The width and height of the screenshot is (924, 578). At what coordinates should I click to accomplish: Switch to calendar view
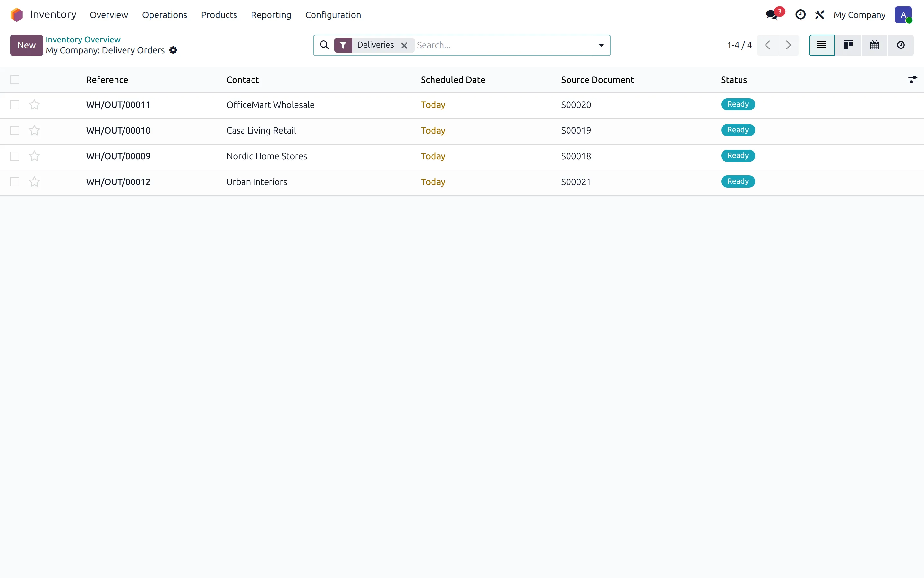tap(875, 45)
